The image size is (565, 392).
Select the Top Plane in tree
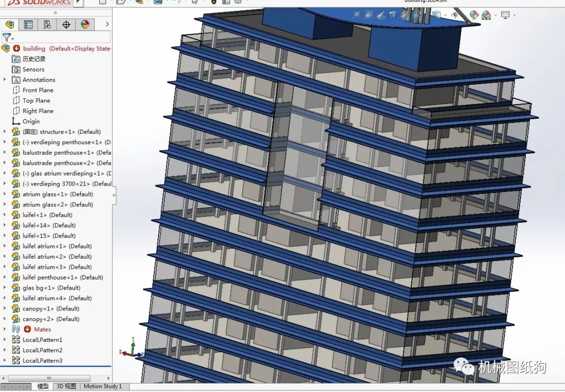(x=36, y=100)
